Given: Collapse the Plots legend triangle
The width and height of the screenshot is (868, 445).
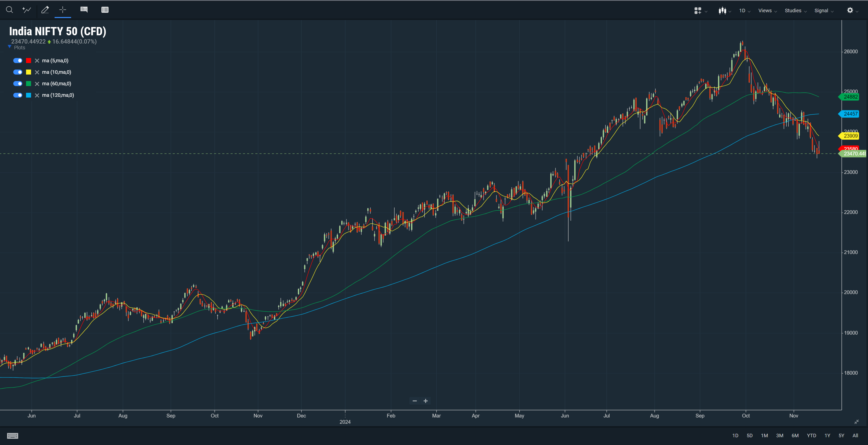Looking at the screenshot, I should point(10,47).
